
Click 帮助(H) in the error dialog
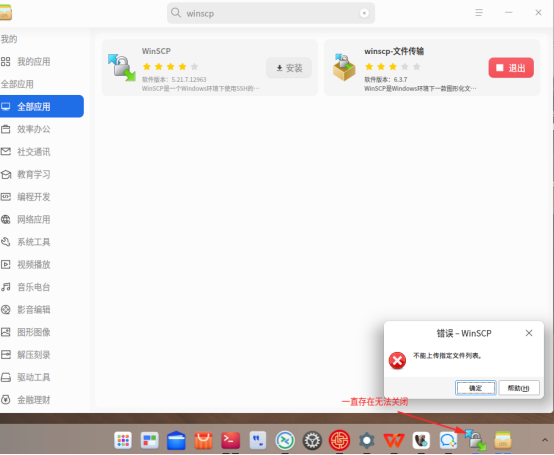(519, 388)
